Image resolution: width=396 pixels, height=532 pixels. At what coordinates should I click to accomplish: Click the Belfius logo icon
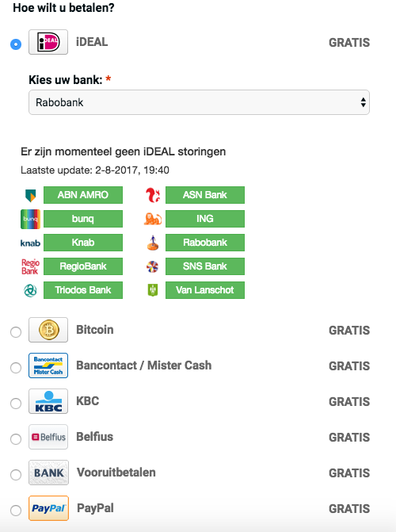click(48, 437)
